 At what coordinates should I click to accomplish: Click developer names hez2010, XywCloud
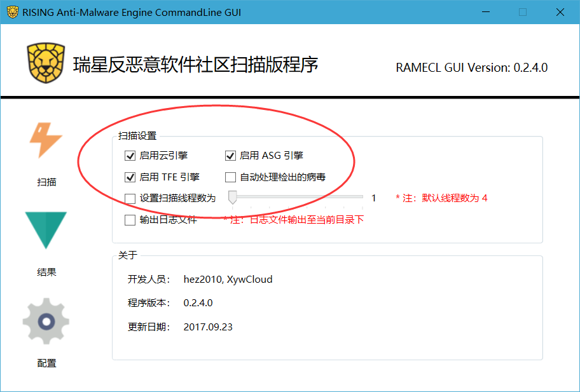pos(228,280)
